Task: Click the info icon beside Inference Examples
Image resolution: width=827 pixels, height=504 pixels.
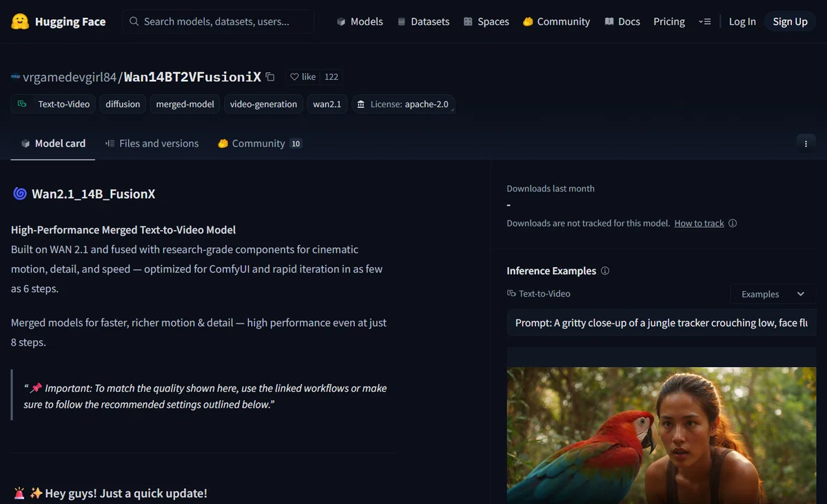Action: pos(605,271)
